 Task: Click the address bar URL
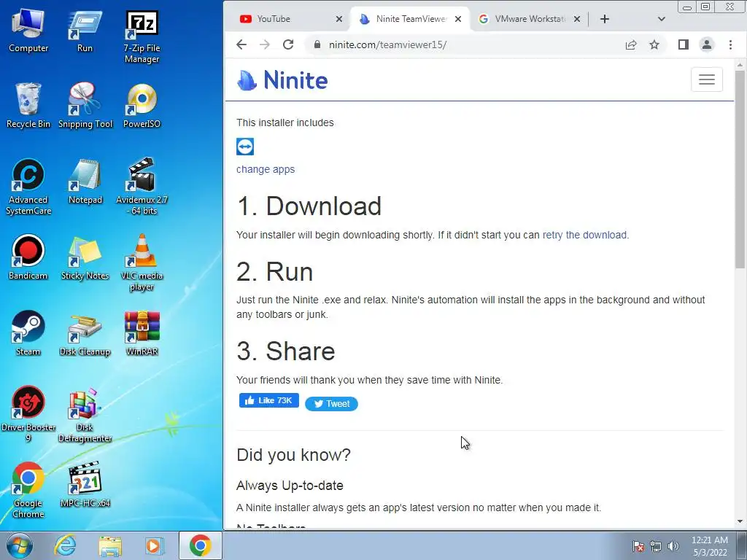pyautogui.click(x=387, y=44)
